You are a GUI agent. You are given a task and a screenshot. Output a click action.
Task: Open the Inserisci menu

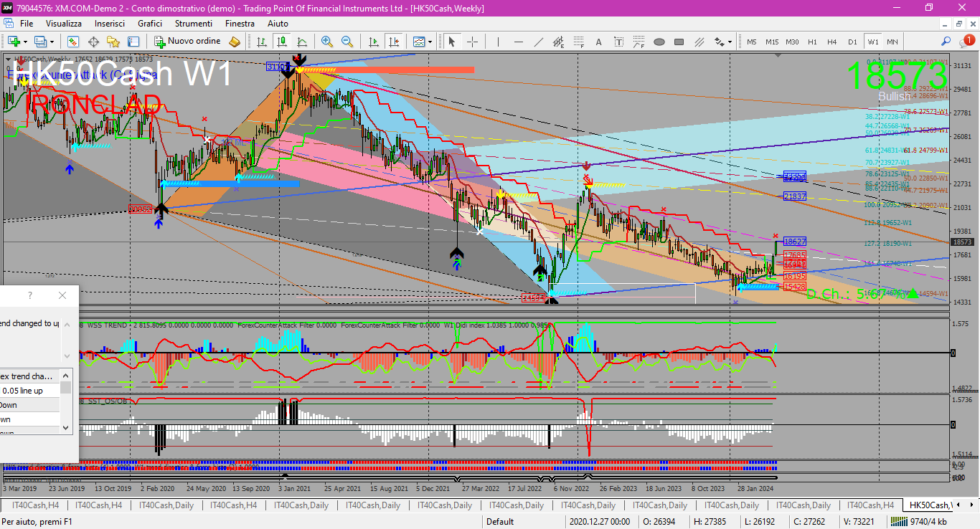pos(110,24)
